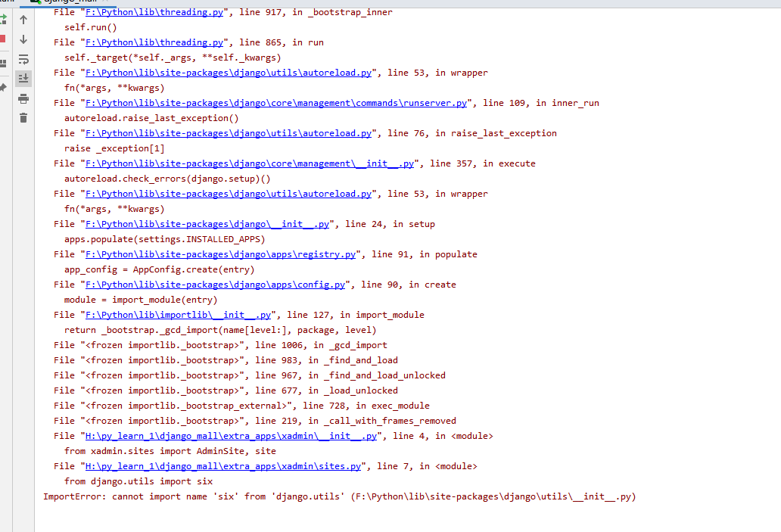This screenshot has width=781, height=532.
Task: Open django\__init__.py link at line 24
Action: pos(207,224)
